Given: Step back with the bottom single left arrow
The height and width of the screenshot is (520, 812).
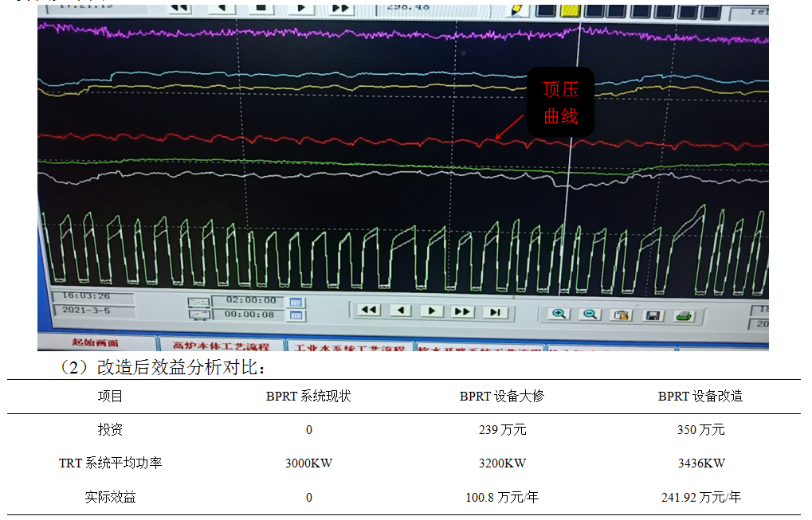Looking at the screenshot, I should [400, 311].
